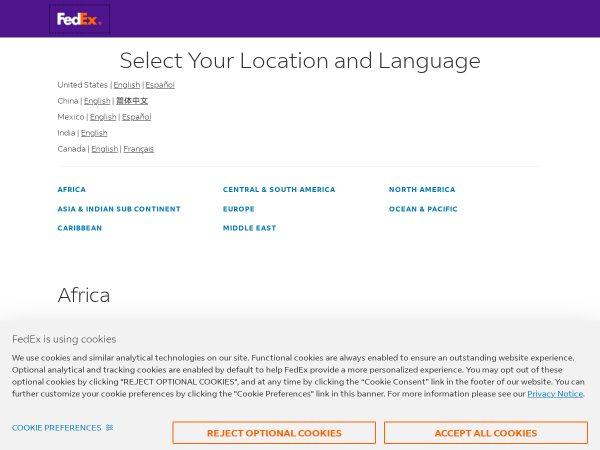Open the Privacy Notice link
Image resolution: width=600 pixels, height=450 pixels.
(555, 394)
